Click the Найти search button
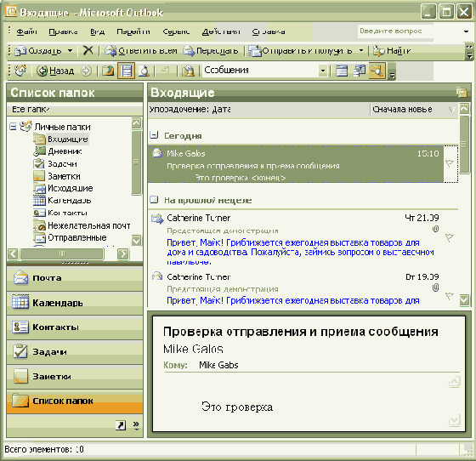 (392, 51)
